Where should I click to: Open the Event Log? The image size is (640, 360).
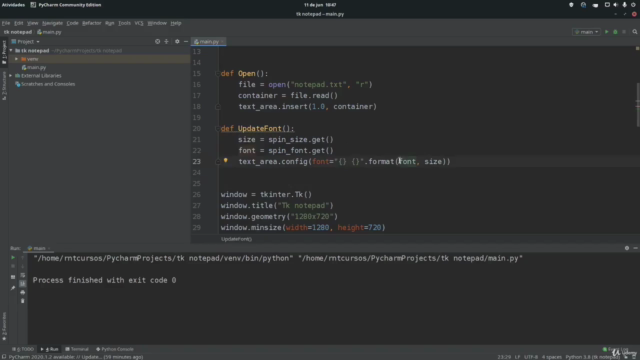click(616, 349)
